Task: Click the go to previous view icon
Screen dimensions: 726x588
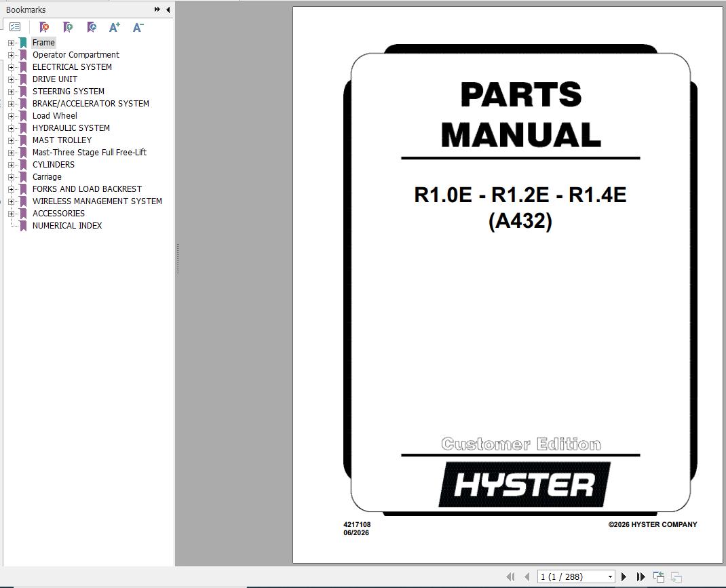Action: coord(658,576)
